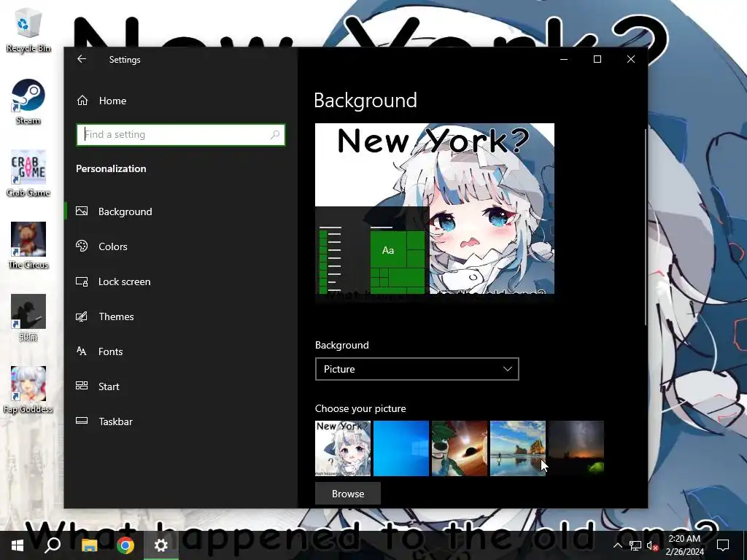Click the Background picture icon in sidebar
This screenshot has width=747, height=560.
tap(82, 211)
